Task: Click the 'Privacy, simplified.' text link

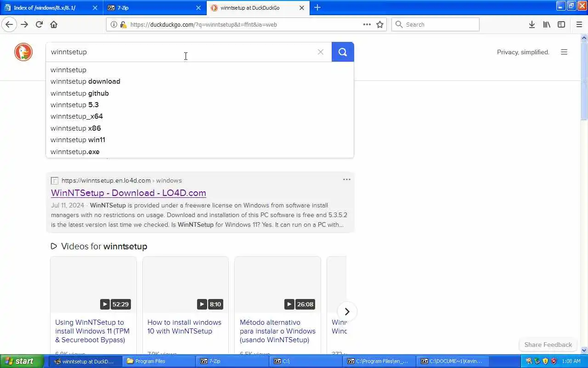Action: click(523, 52)
